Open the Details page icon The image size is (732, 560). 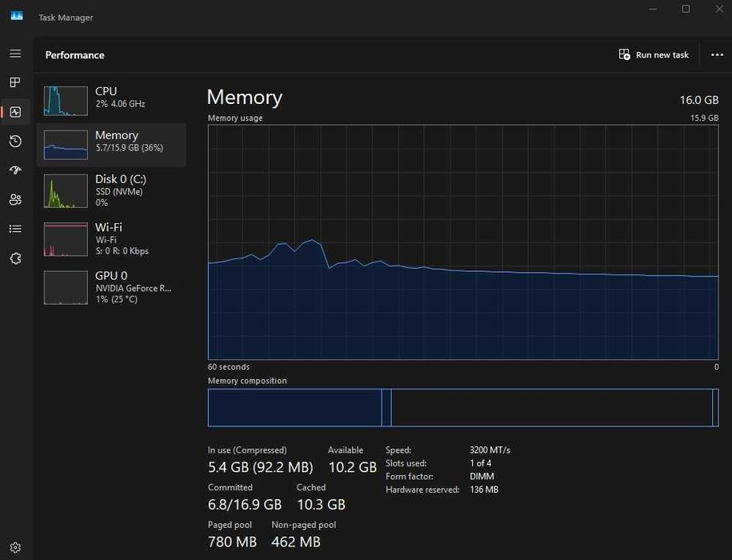[x=15, y=229]
